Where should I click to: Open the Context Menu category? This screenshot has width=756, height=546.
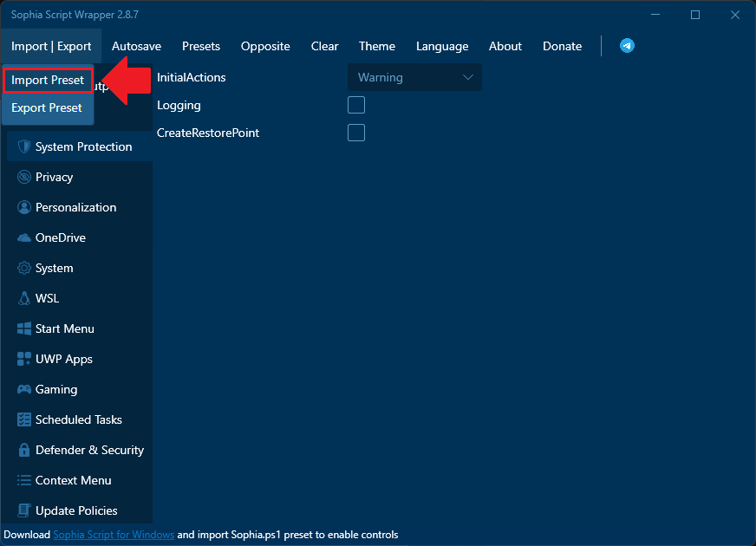(73, 480)
